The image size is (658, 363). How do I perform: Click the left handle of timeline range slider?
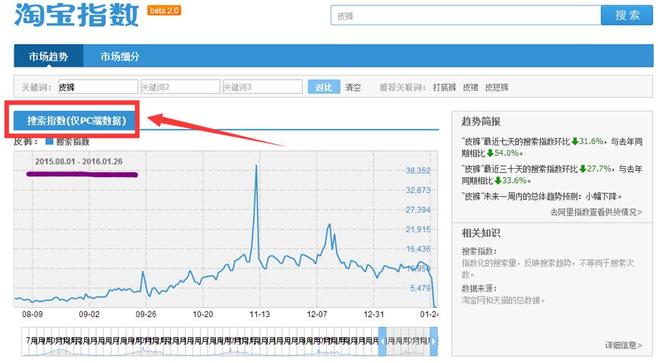(382, 342)
